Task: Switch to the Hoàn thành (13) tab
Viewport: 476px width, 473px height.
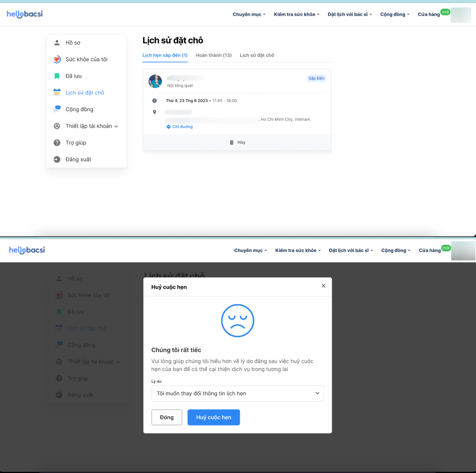Action: pos(214,55)
